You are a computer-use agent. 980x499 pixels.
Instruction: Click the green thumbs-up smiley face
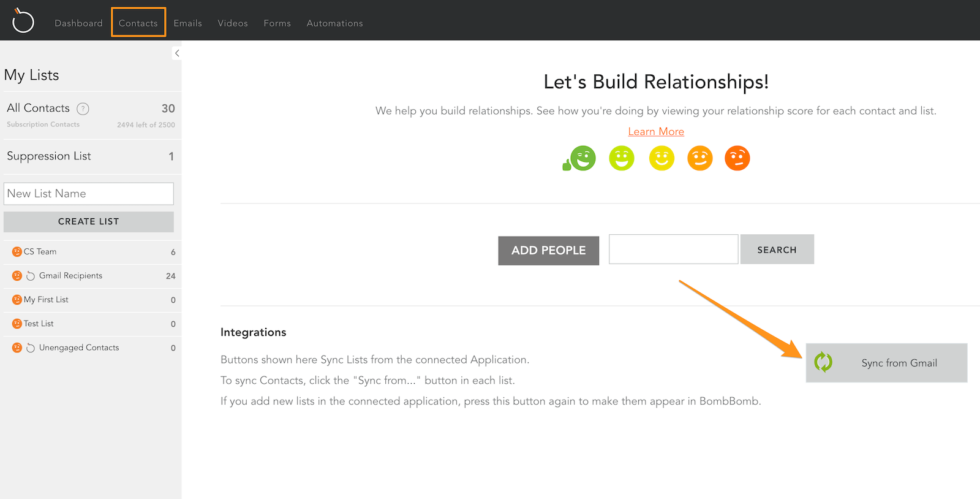coord(579,158)
